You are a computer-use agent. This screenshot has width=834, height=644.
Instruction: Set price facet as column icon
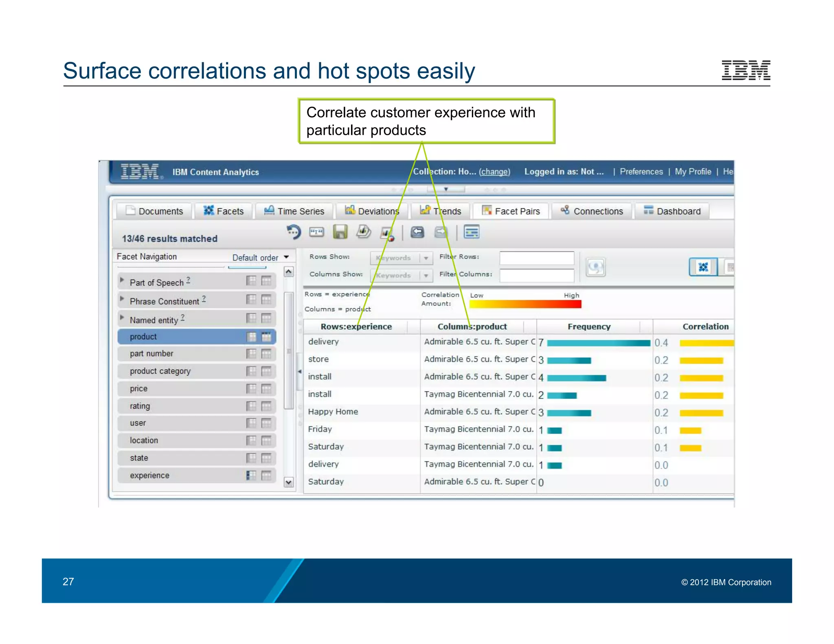pyautogui.click(x=266, y=389)
